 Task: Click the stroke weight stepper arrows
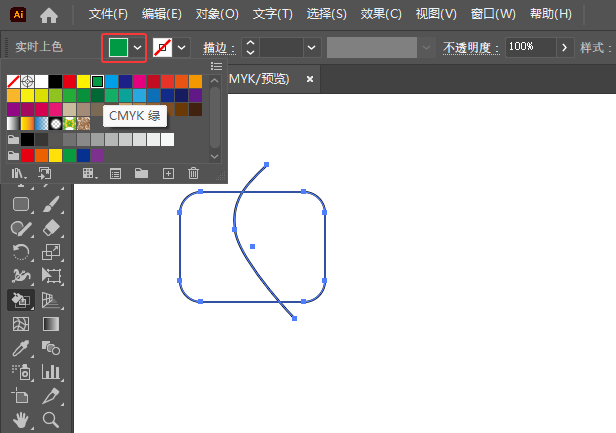tap(250, 48)
